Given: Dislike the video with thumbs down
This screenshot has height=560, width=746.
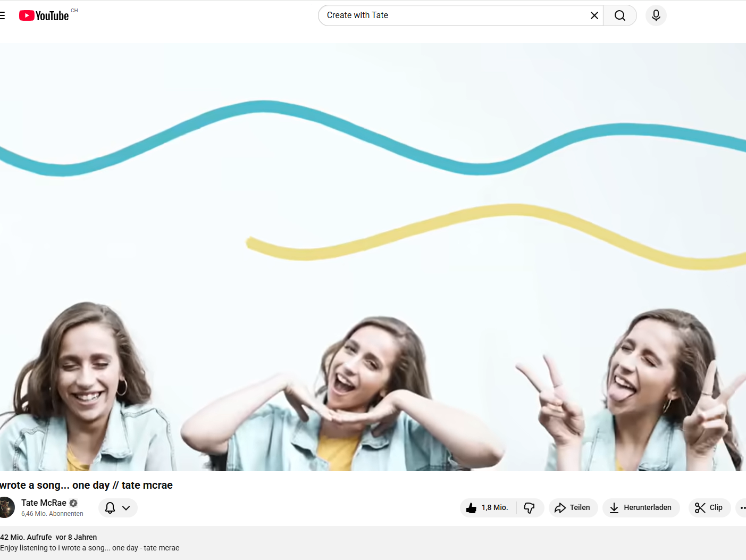Looking at the screenshot, I should [530, 508].
